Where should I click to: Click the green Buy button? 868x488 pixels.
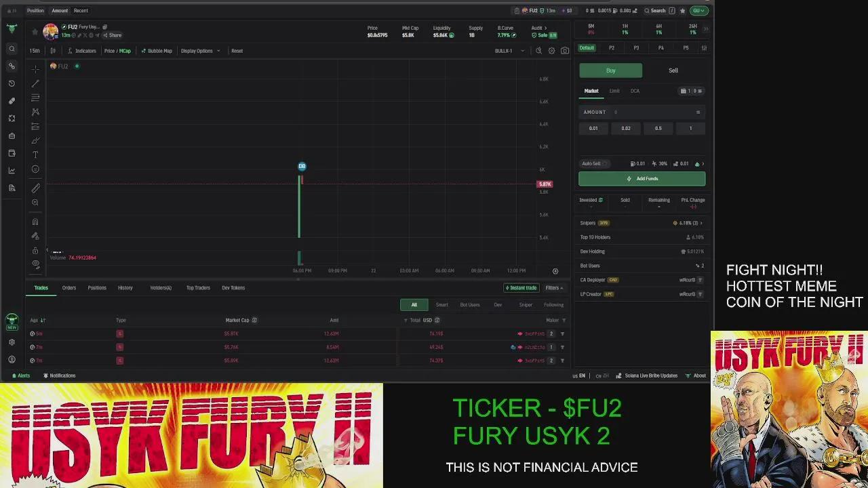(x=610, y=70)
